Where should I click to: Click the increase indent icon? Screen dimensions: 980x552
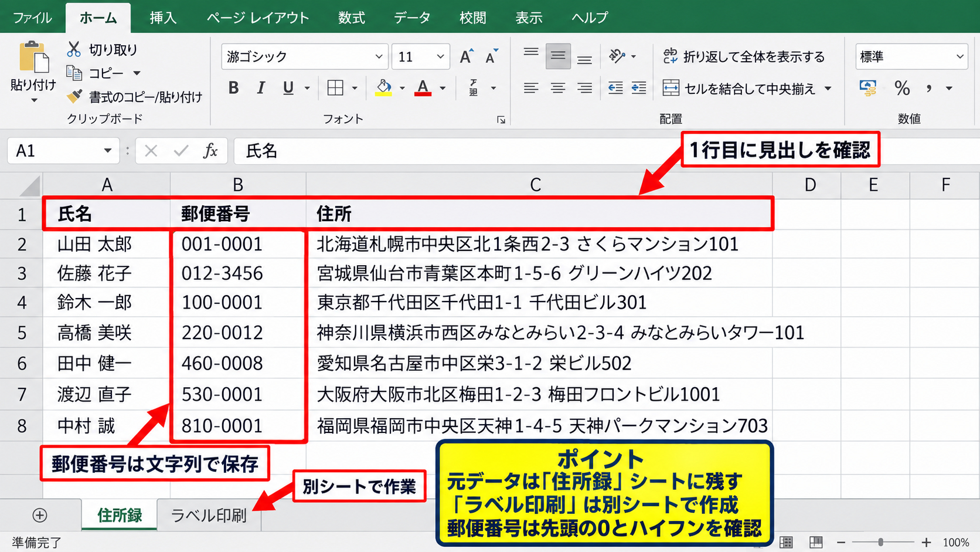coord(639,88)
